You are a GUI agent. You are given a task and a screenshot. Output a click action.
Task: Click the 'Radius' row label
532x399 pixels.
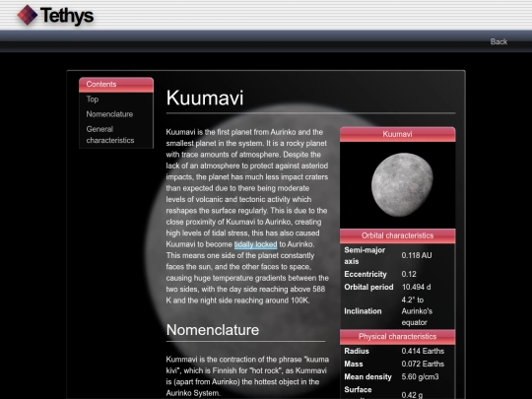point(357,351)
